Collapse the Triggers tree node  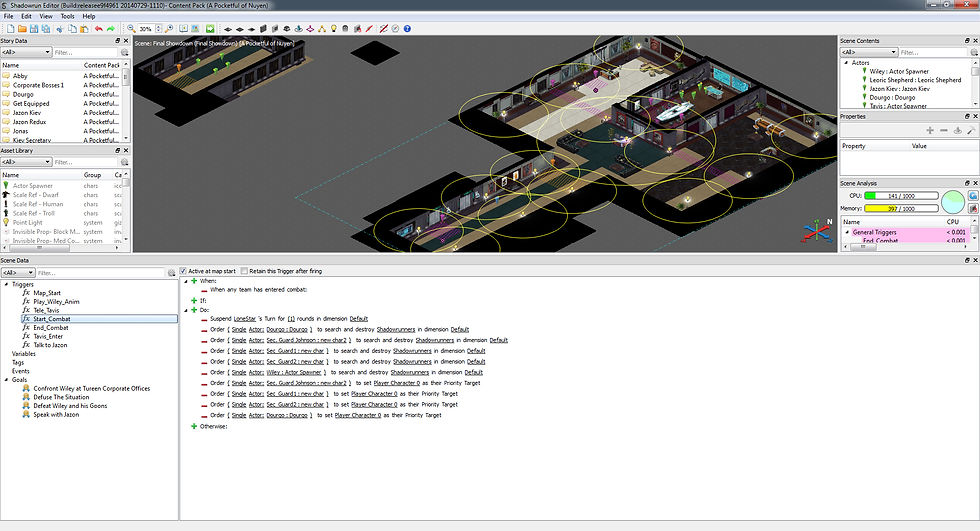[6, 284]
